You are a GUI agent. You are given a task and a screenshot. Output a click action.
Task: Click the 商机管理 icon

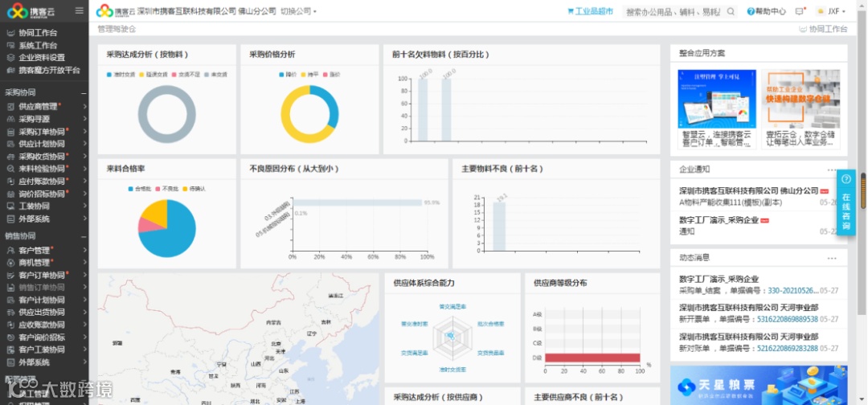click(10, 262)
